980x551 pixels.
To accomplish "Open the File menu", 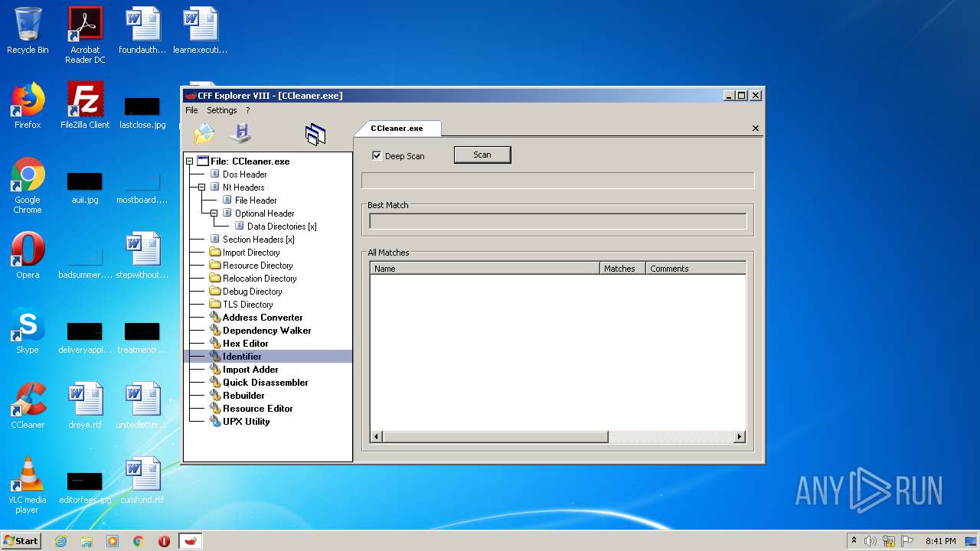I will [191, 110].
